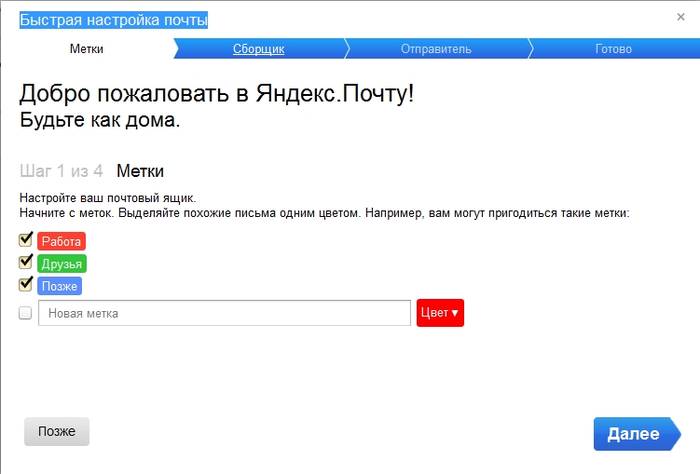Click the Шаг 1 из 4 step indicator
This screenshot has width=700, height=474.
click(61, 171)
